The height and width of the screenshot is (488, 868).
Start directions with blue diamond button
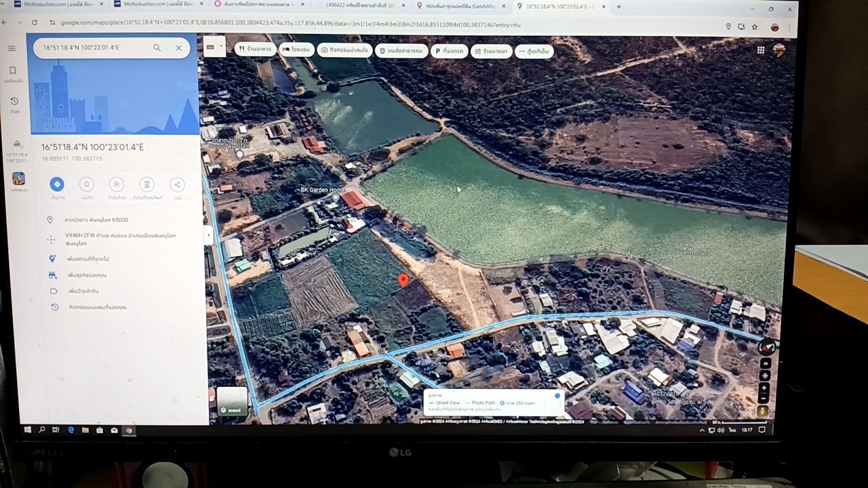tap(57, 184)
